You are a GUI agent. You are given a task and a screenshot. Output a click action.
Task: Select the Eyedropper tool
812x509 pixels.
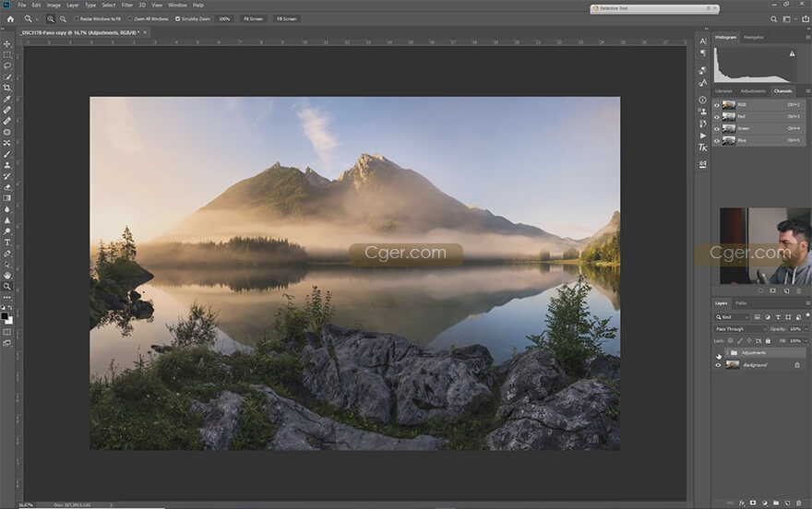(7, 99)
